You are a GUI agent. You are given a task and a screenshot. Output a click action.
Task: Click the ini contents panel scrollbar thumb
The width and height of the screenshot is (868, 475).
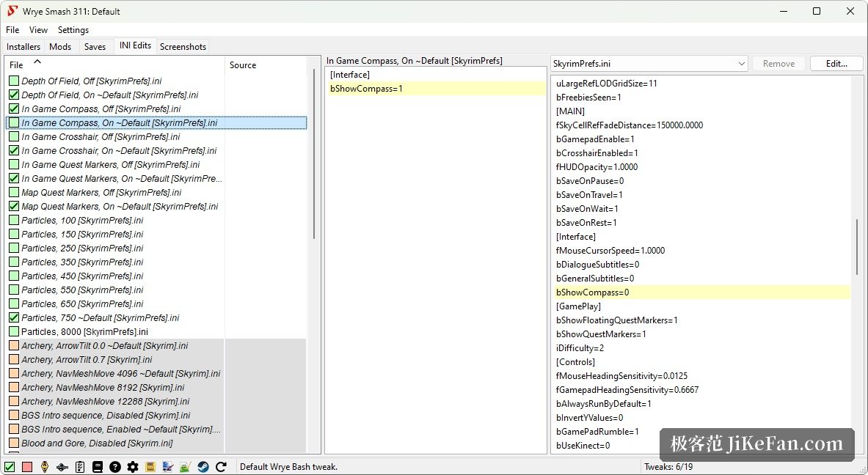tap(856, 246)
